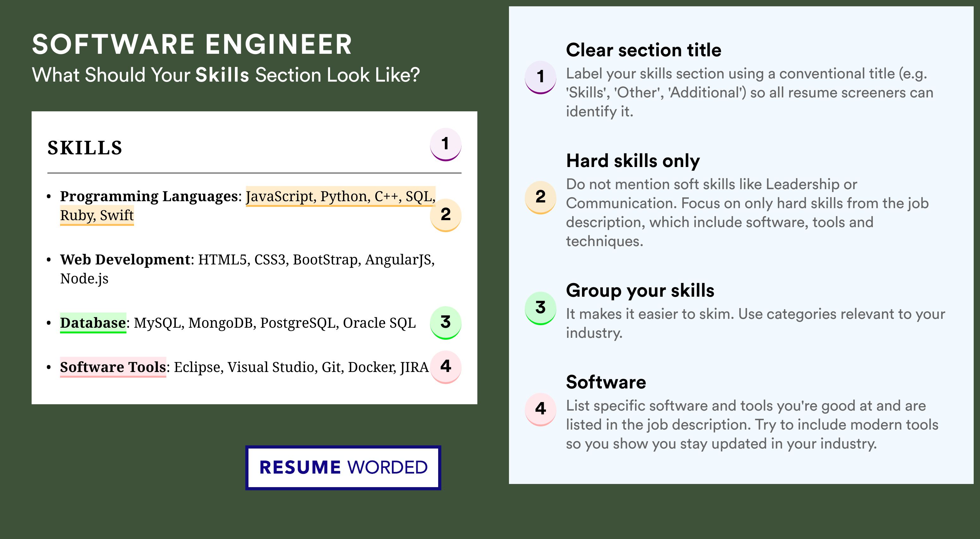Viewport: 980px width, 539px height.
Task: Click the Programming Languages bold label
Action: (x=149, y=196)
